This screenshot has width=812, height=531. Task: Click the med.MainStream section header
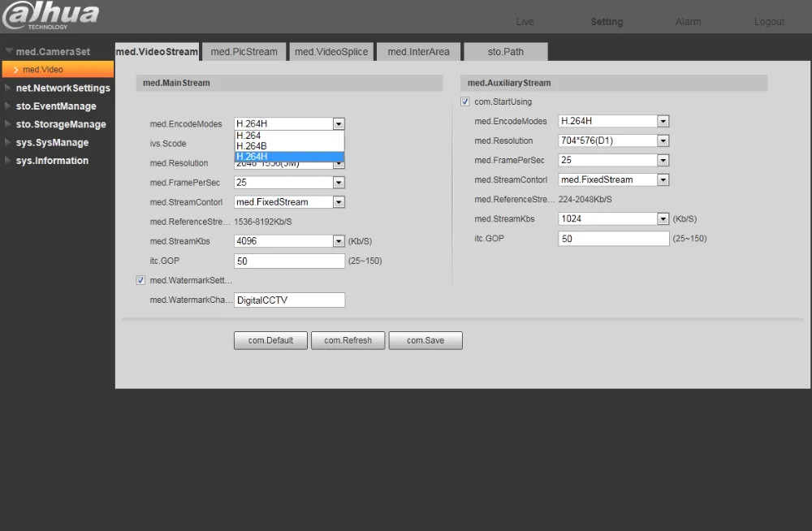click(x=290, y=83)
